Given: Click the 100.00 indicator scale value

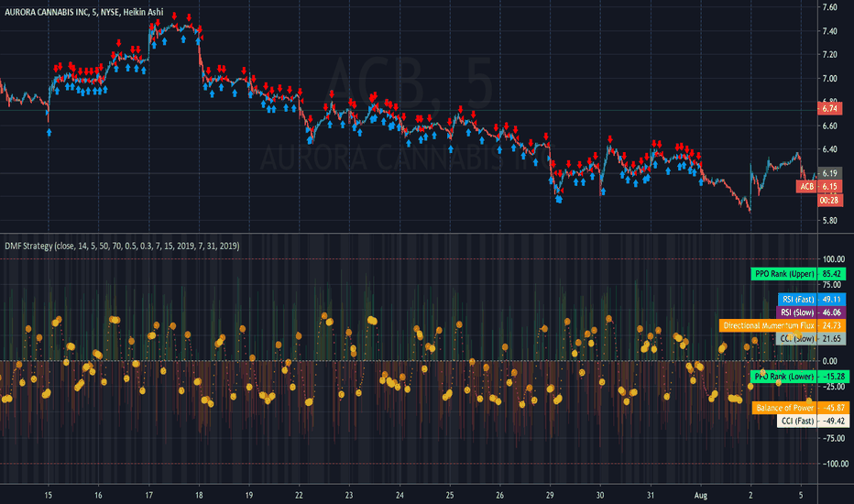Looking at the screenshot, I should click(834, 258).
